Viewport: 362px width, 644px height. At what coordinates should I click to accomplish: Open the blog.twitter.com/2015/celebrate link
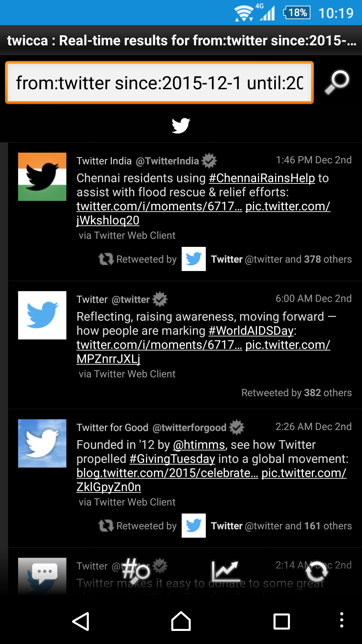click(167, 473)
